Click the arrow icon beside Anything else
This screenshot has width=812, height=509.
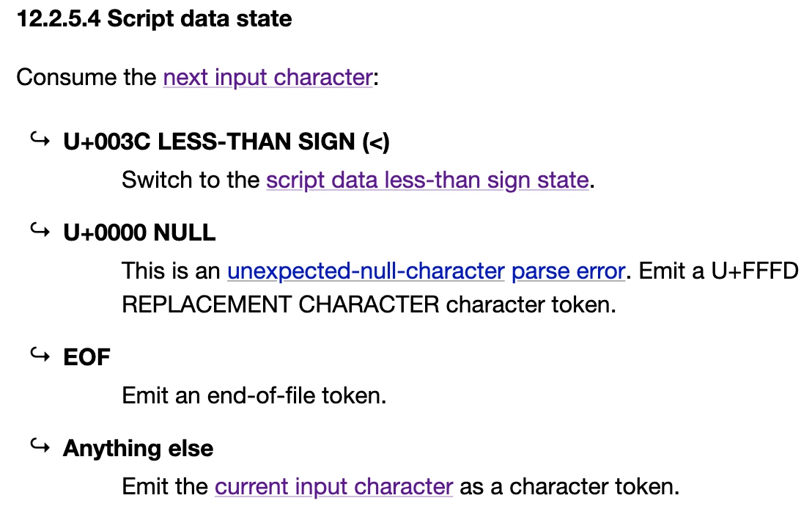(40, 445)
